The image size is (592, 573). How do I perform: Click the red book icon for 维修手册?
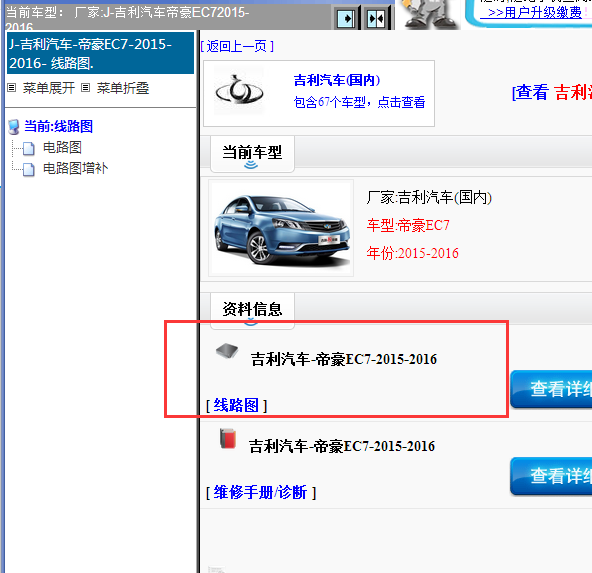click(x=228, y=439)
